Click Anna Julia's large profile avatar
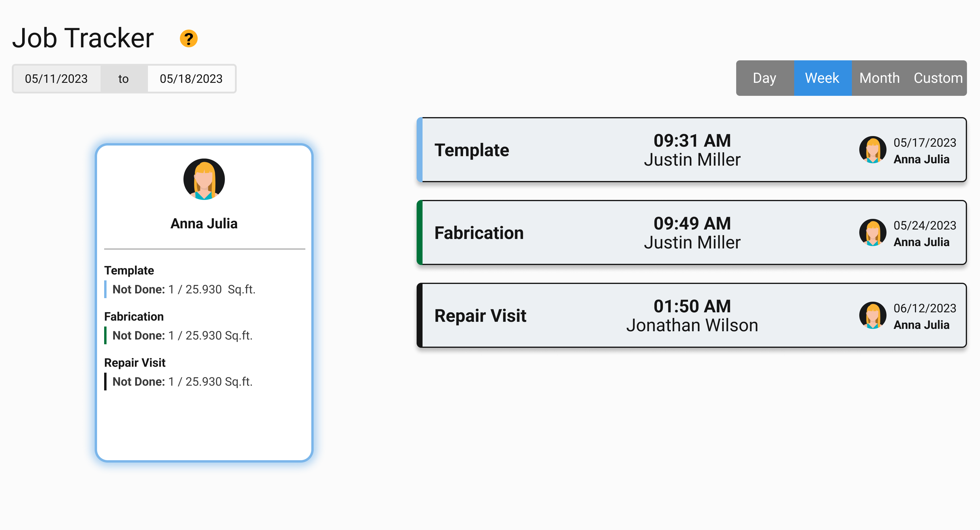The image size is (980, 530). [204, 179]
